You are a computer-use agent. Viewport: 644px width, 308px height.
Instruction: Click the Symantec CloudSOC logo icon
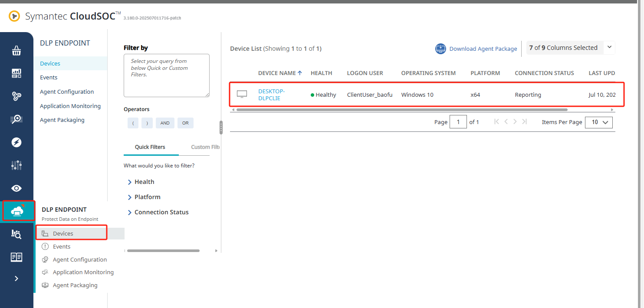tap(14, 16)
